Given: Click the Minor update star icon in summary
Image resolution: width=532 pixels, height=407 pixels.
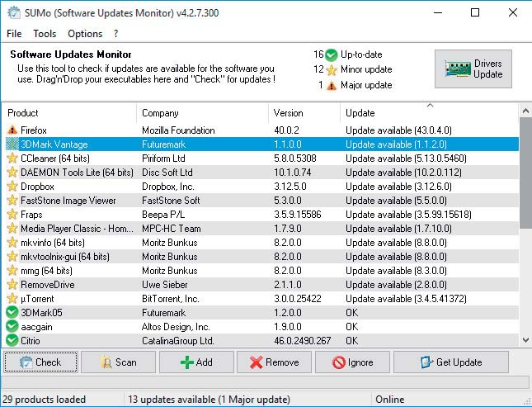Looking at the screenshot, I should point(332,70).
